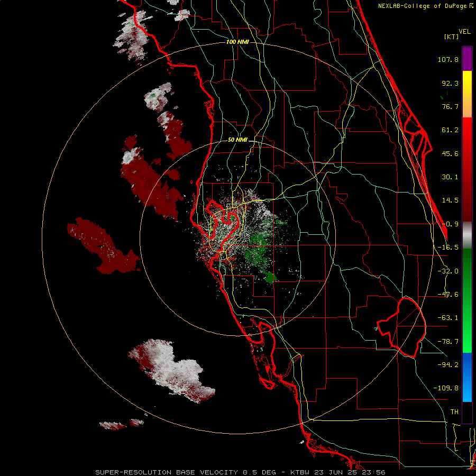
Task: Click the 30.1 legend value
Action: [x=450, y=177]
